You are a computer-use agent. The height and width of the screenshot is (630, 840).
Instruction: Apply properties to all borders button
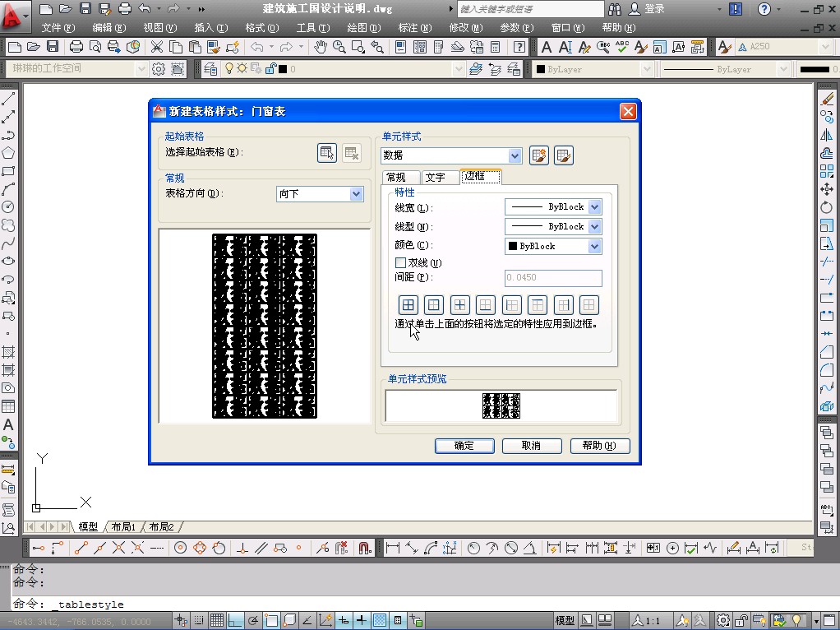[x=408, y=305]
